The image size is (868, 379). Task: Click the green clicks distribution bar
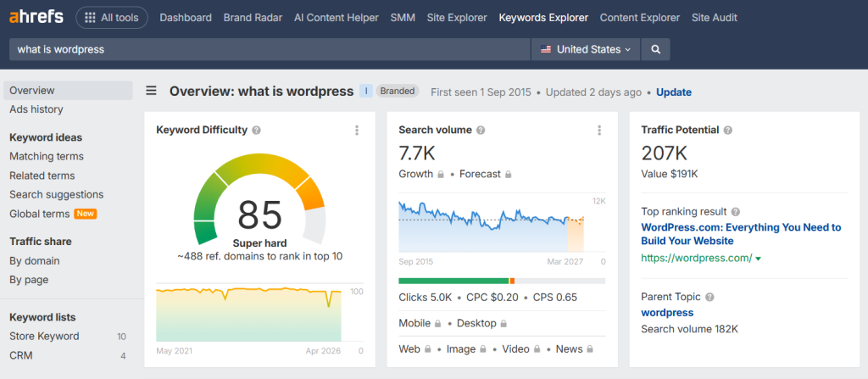[x=453, y=281]
